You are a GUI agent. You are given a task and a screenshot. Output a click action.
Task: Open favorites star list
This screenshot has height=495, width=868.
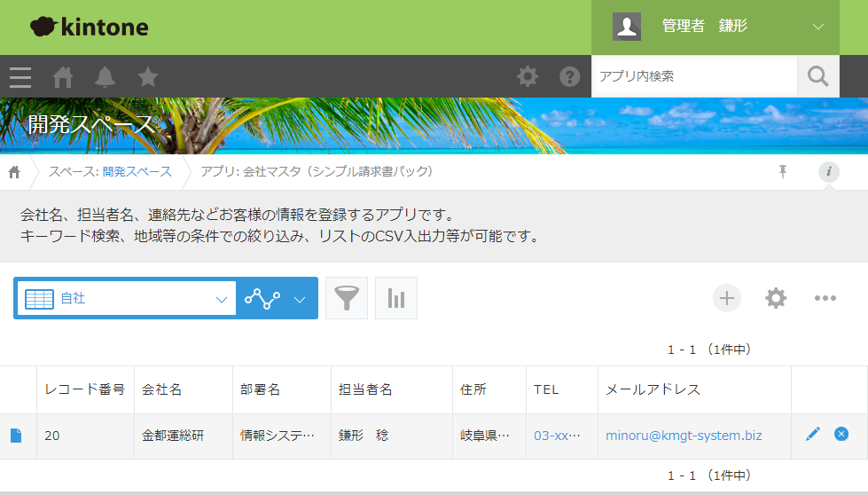148,77
